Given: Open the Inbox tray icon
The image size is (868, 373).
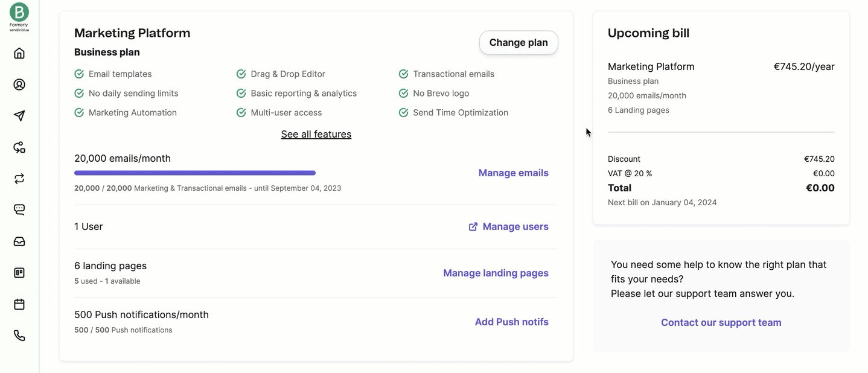Looking at the screenshot, I should tap(19, 241).
